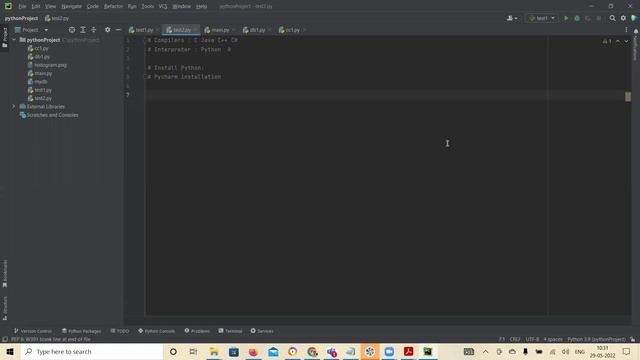Open the File menu
Viewport: 640px width, 360px height.
22,7
